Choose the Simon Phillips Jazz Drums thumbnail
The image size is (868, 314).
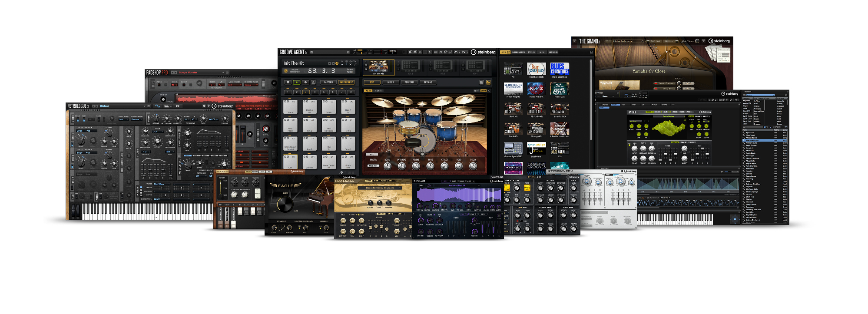537,148
